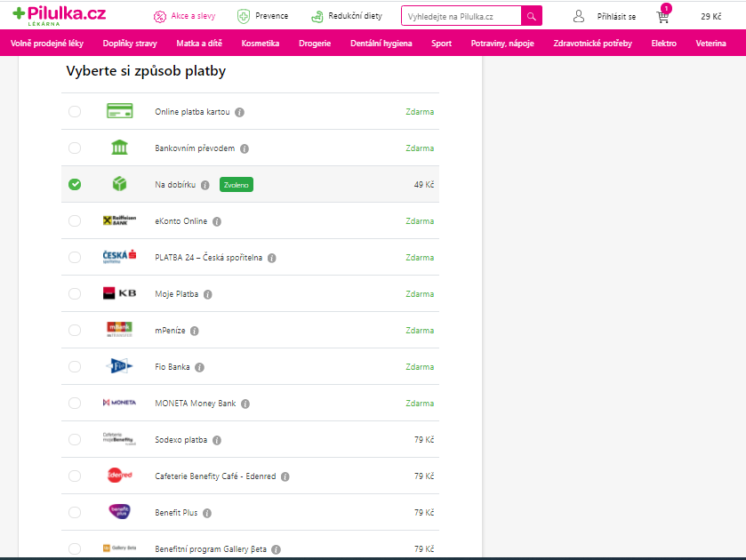Open the Kosmetika menu

pyautogui.click(x=261, y=44)
